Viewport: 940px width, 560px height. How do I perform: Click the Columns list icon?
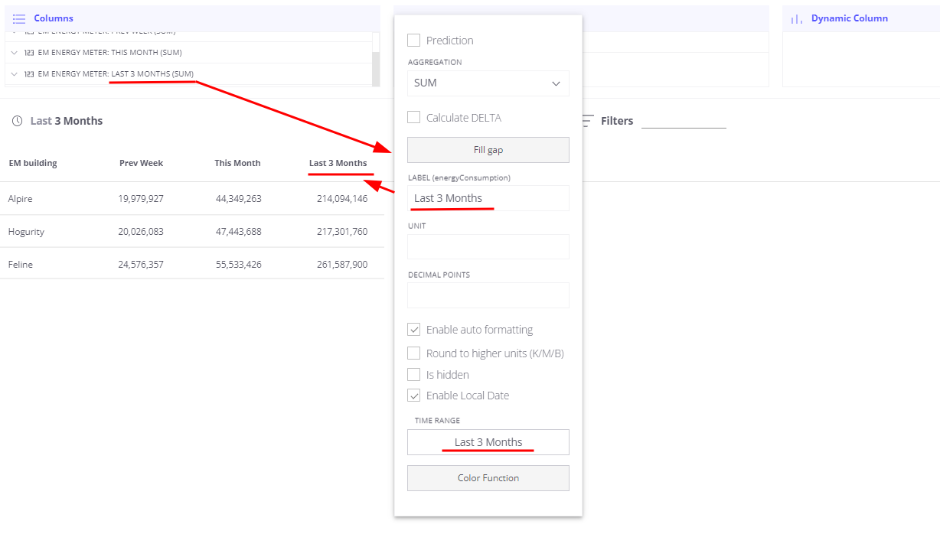[x=19, y=18]
